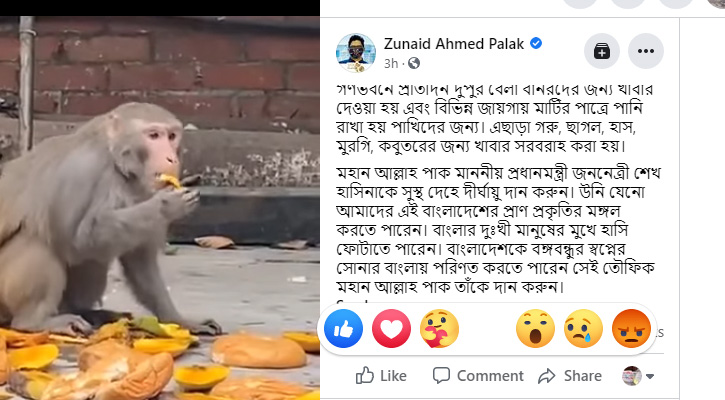The height and width of the screenshot is (400, 725).
Task: Click the small avatar beside Share
Action: (632, 375)
